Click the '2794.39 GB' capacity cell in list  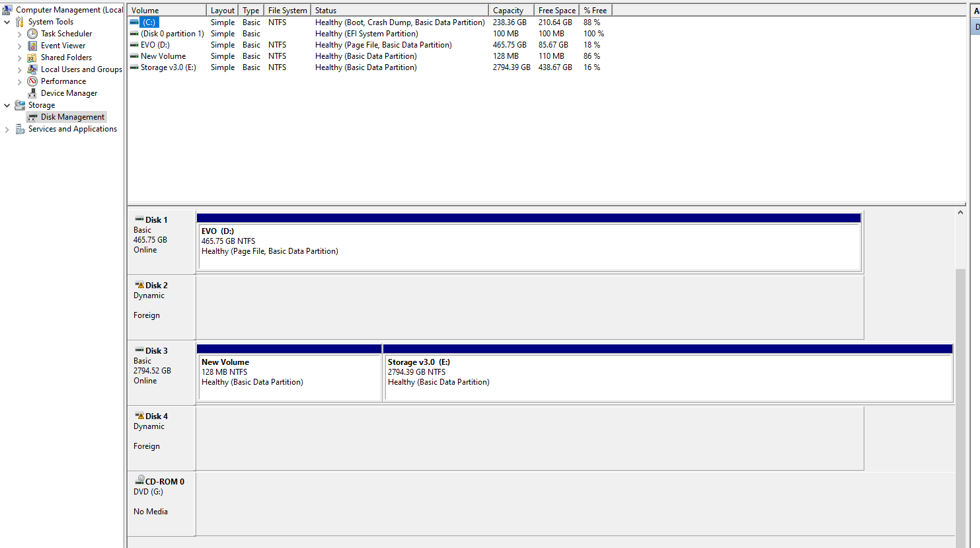(511, 67)
